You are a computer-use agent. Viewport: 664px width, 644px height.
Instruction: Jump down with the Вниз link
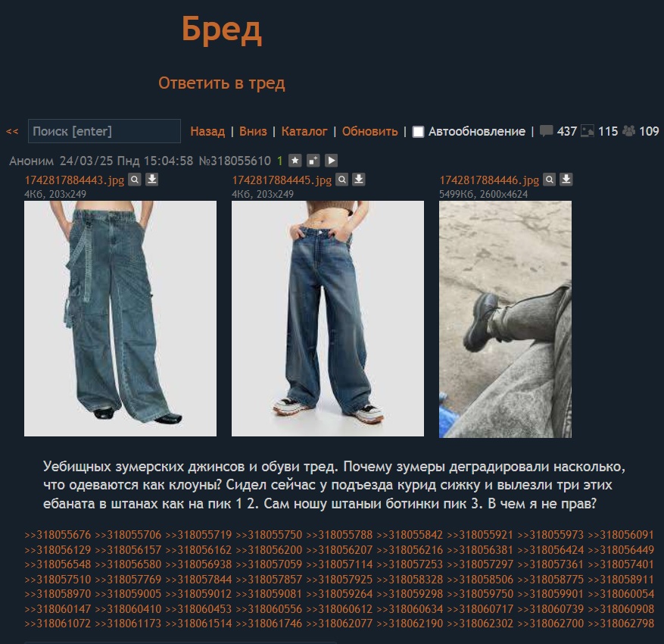coord(253,131)
